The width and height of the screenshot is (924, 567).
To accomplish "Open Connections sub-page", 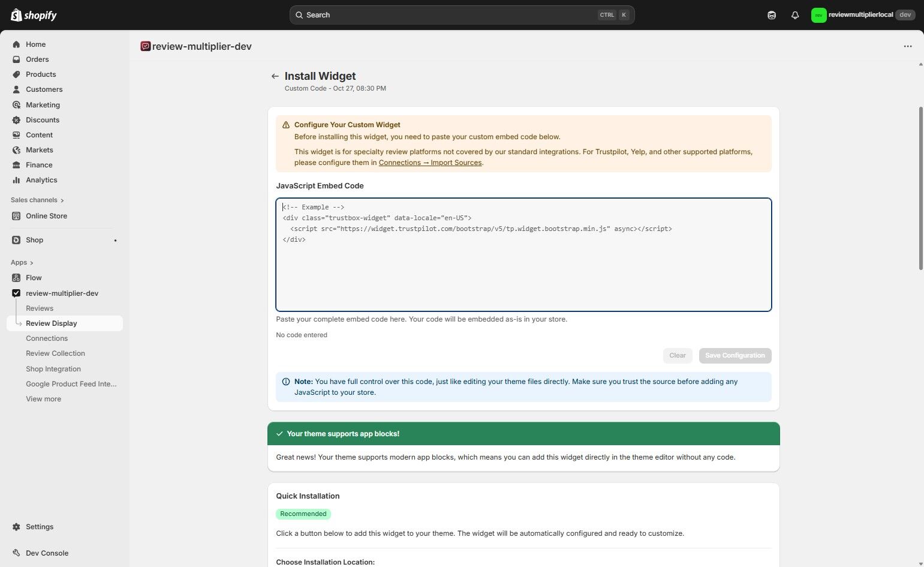I will [x=47, y=338].
